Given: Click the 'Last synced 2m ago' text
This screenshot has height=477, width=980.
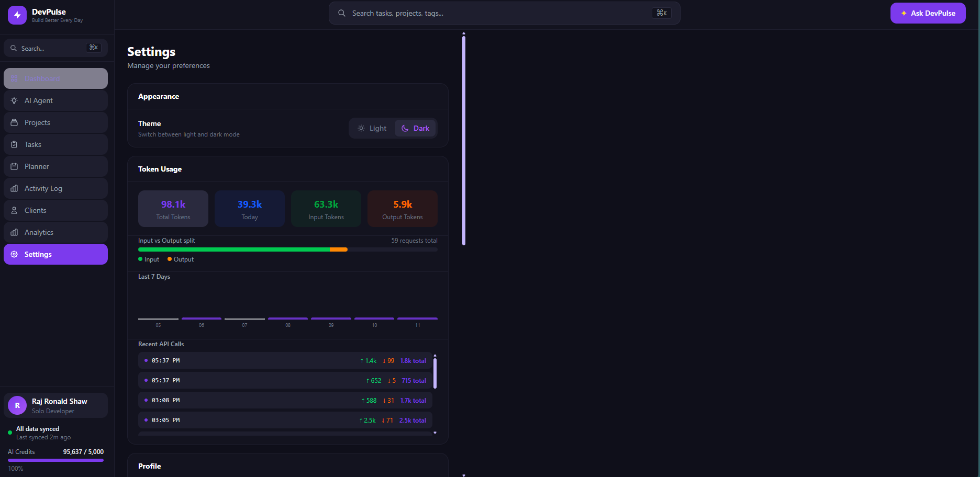Looking at the screenshot, I should 43,437.
